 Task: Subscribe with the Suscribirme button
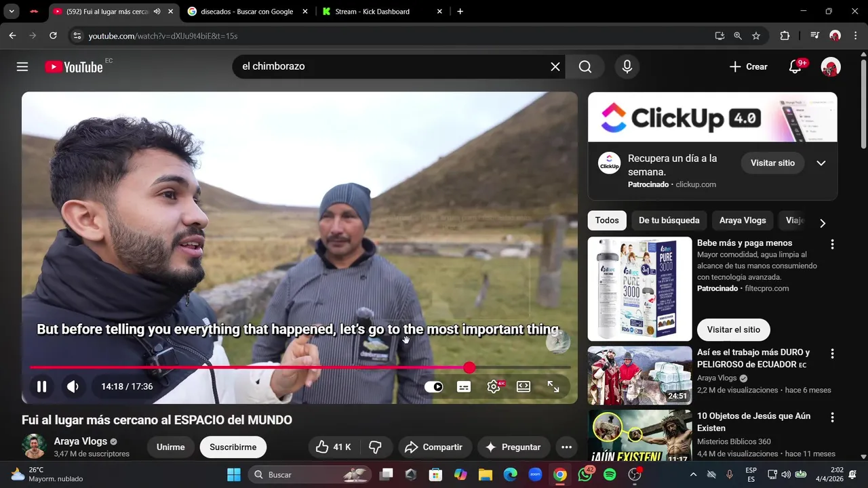click(x=233, y=447)
